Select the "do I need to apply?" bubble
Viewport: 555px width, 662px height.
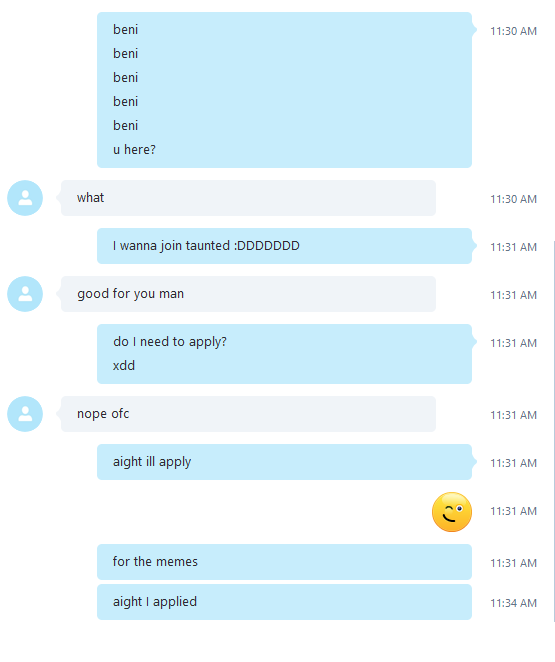coord(284,354)
